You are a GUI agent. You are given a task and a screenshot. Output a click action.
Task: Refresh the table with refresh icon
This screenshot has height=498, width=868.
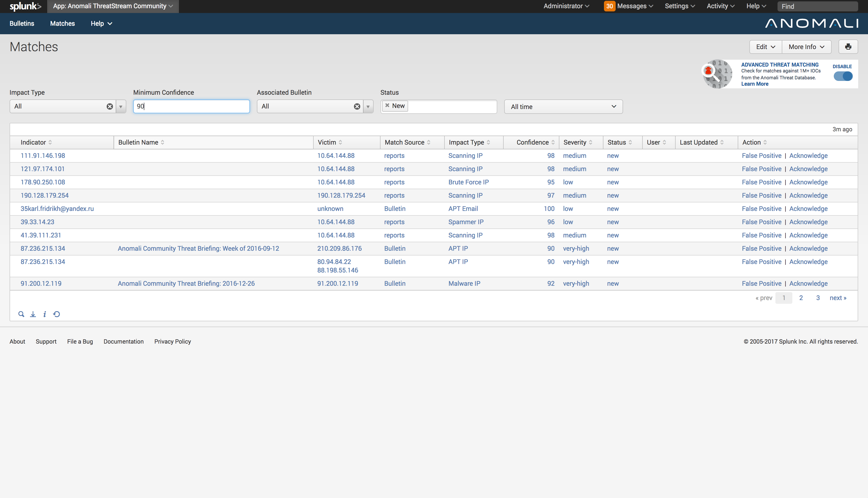click(57, 314)
